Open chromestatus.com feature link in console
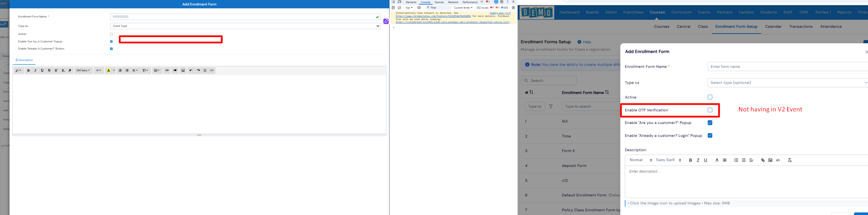This screenshot has width=868, height=215. (x=433, y=16)
